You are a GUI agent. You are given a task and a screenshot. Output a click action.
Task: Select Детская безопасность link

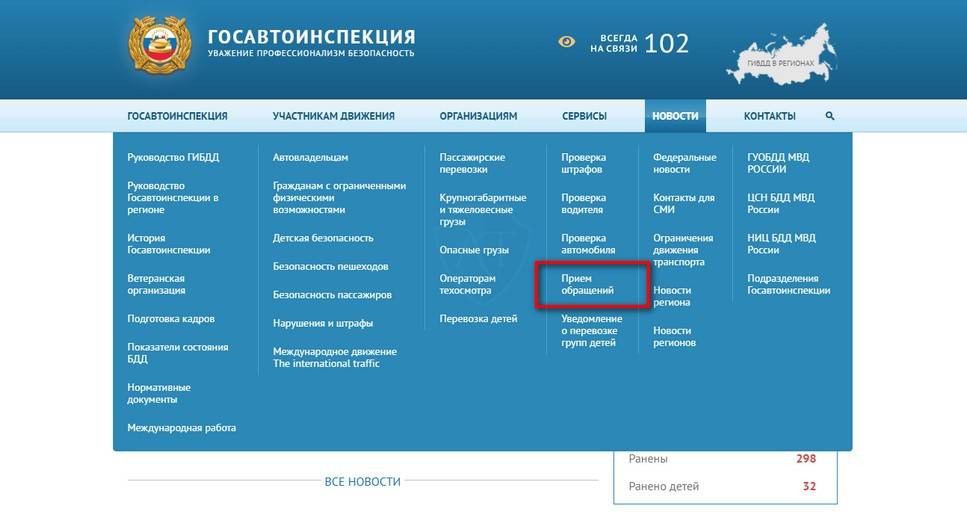[323, 238]
